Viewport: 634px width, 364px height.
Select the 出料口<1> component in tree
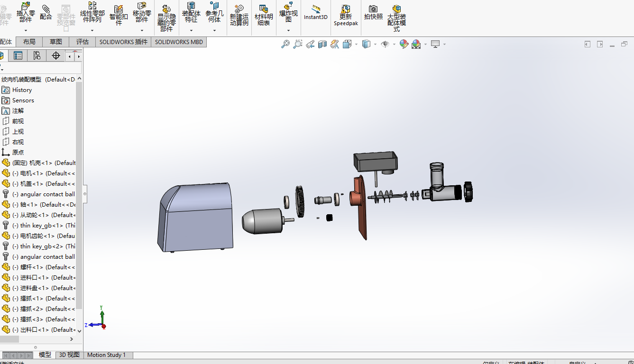click(38, 330)
